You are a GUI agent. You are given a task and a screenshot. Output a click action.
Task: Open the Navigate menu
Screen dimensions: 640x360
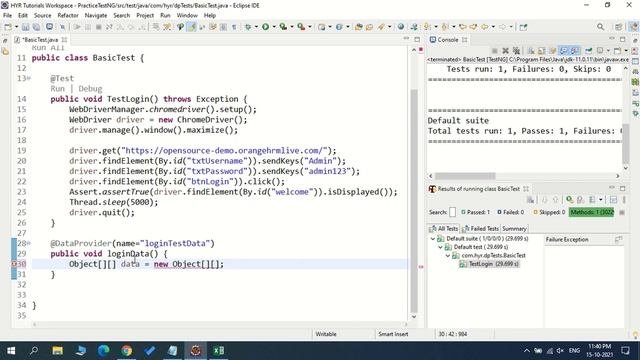click(x=96, y=16)
